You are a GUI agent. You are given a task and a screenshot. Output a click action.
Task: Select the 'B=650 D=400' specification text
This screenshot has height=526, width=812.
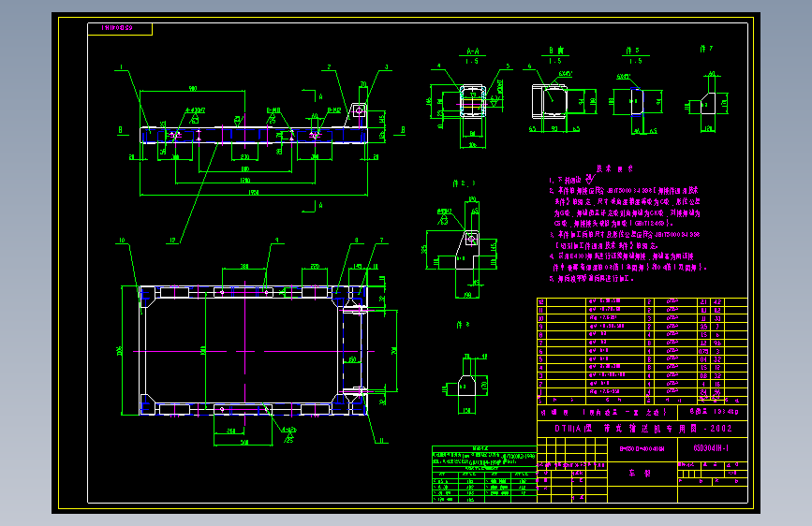click(642, 449)
